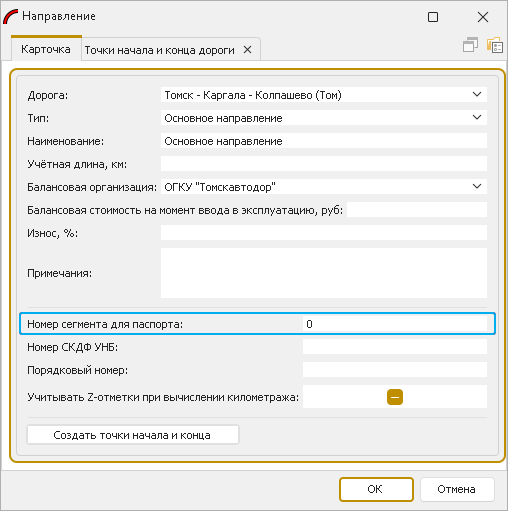This screenshot has height=511, width=508.
Task: Open the Тип dropdown arrow
Action: point(477,117)
